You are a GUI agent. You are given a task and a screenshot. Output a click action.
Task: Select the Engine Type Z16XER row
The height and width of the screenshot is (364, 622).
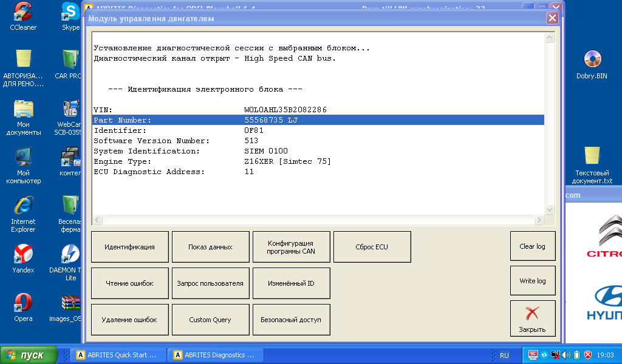(318, 161)
